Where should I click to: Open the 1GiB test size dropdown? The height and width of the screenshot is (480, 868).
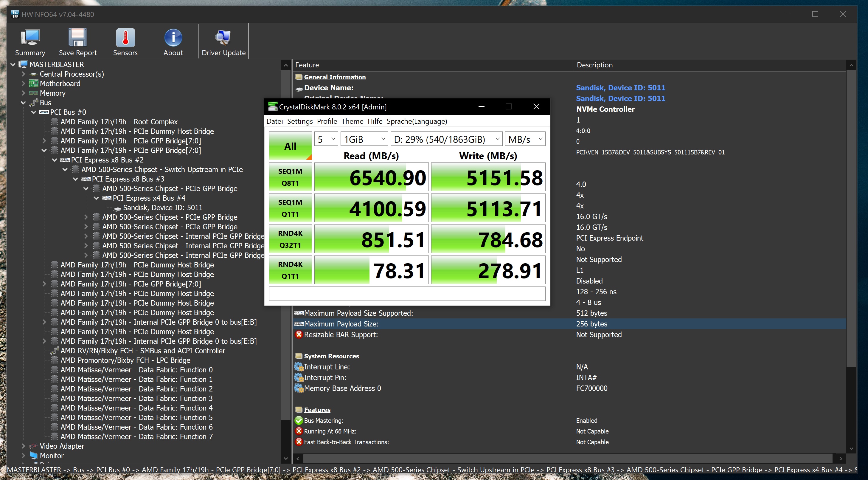point(364,139)
